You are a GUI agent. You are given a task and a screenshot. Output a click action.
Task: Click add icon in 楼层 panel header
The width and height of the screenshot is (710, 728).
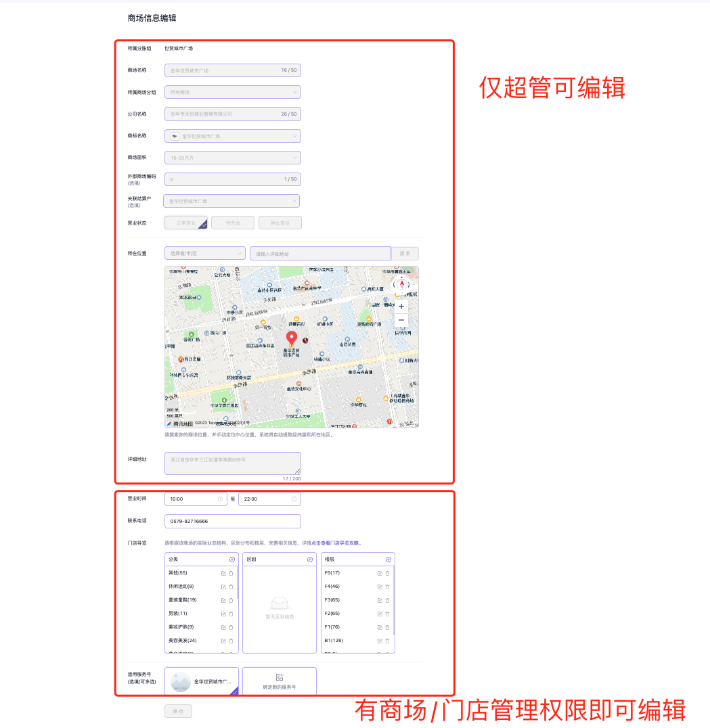click(389, 560)
